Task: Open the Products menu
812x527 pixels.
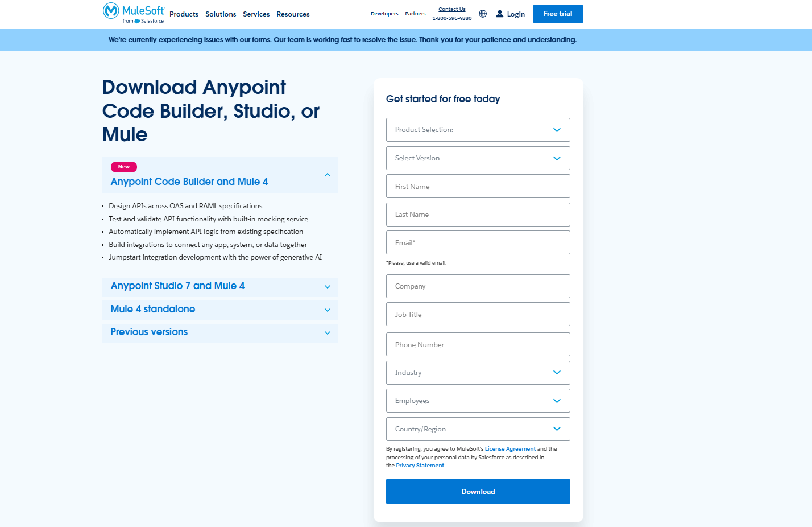Action: coord(184,14)
